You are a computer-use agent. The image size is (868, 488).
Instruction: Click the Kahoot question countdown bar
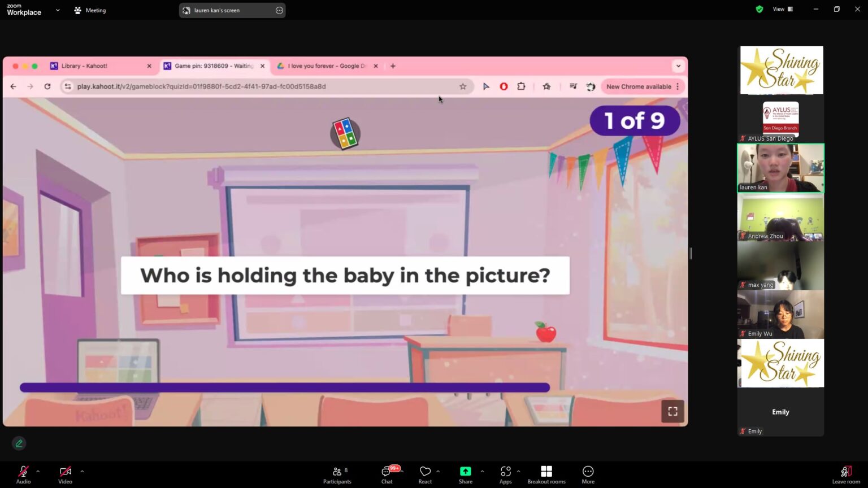(x=285, y=387)
